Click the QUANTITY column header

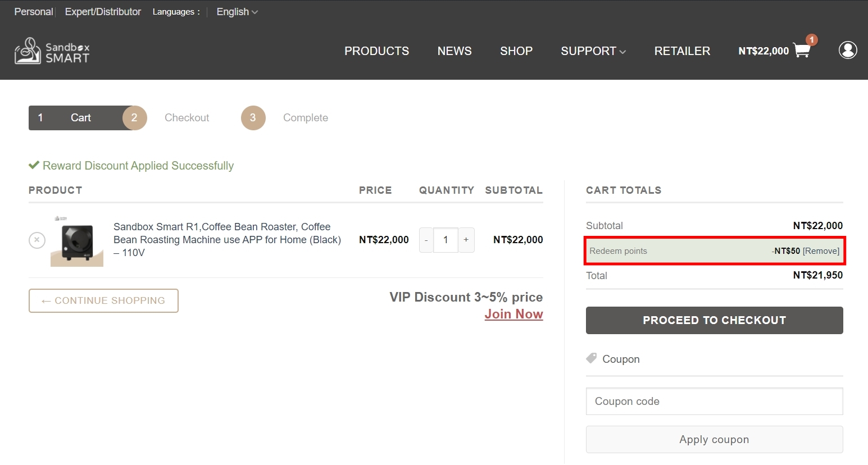click(x=447, y=190)
